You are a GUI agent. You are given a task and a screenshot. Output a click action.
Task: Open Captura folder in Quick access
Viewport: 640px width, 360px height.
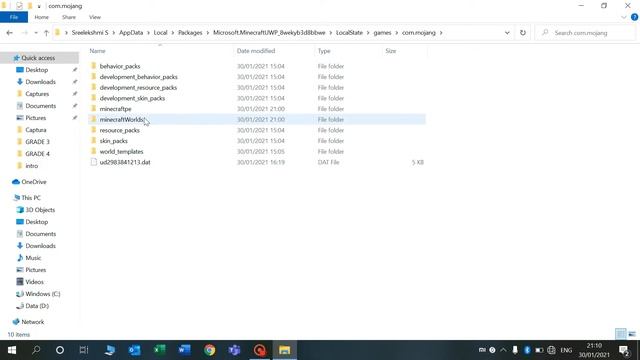tap(36, 130)
